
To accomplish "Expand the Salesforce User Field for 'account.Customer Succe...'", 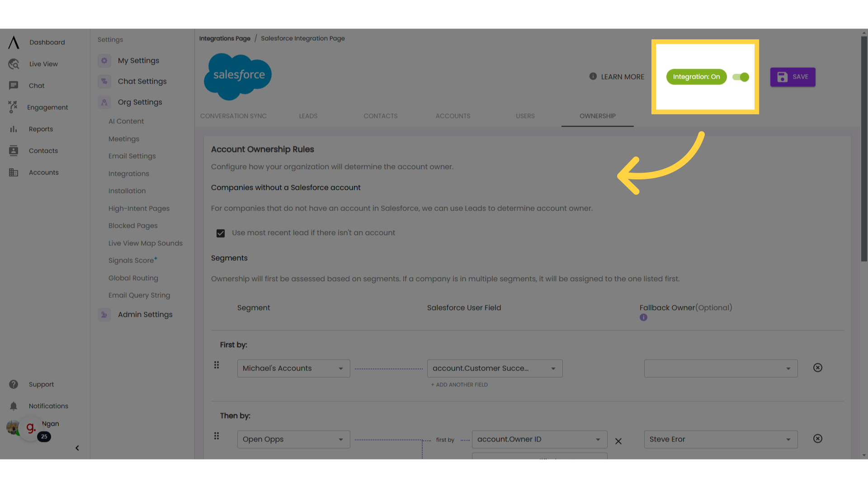I will (552, 368).
